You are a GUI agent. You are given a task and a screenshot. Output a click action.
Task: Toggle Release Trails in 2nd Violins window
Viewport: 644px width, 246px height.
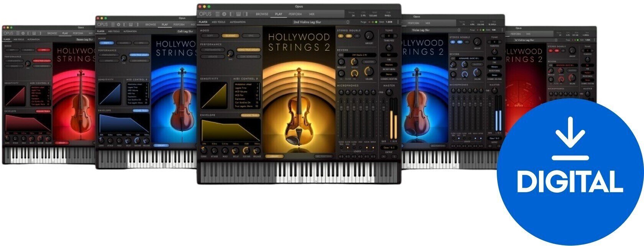[250, 115]
